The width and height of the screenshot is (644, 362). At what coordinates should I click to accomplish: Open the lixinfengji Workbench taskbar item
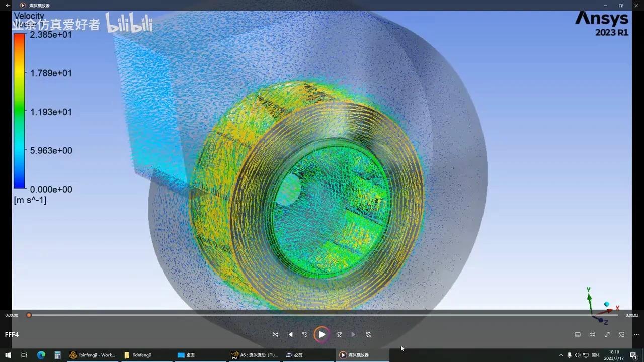93,355
